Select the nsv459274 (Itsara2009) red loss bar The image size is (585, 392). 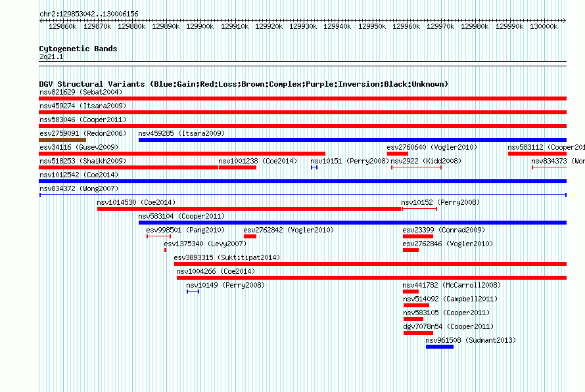302,112
